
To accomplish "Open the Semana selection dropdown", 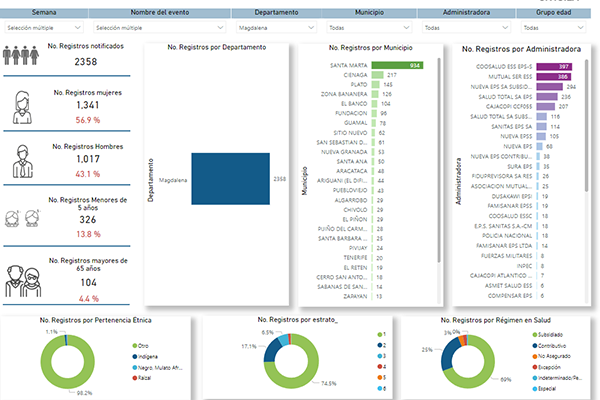I will click(44, 28).
